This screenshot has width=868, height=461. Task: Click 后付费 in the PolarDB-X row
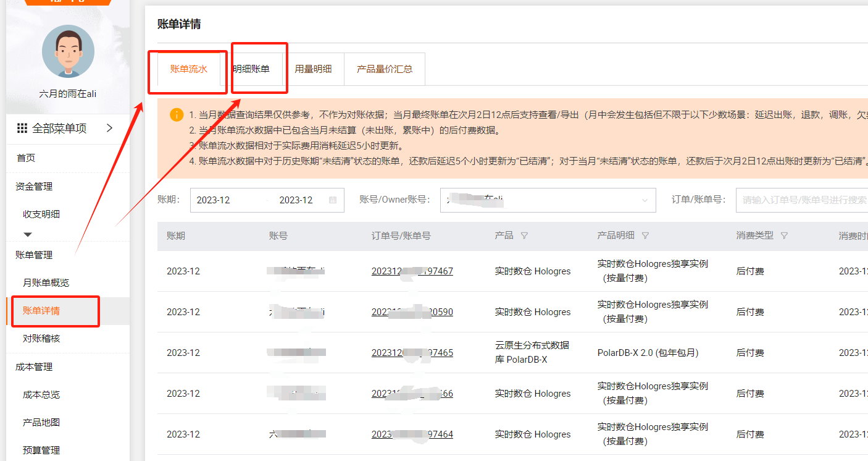coord(750,353)
